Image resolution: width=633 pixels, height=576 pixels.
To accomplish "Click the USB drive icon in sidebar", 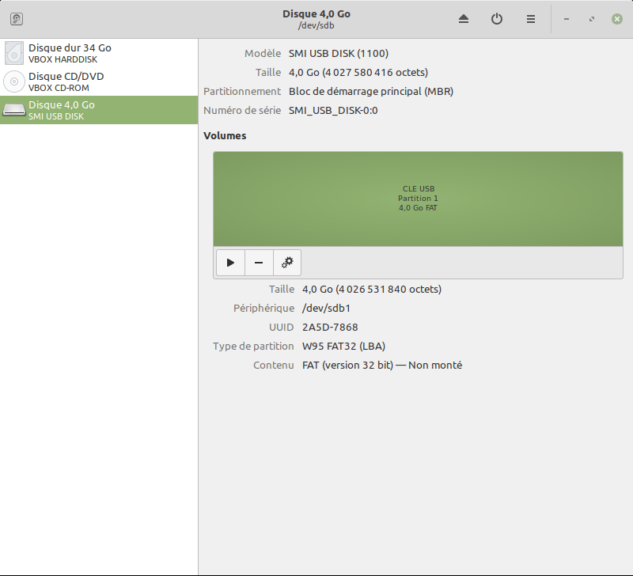I will pyautogui.click(x=14, y=110).
